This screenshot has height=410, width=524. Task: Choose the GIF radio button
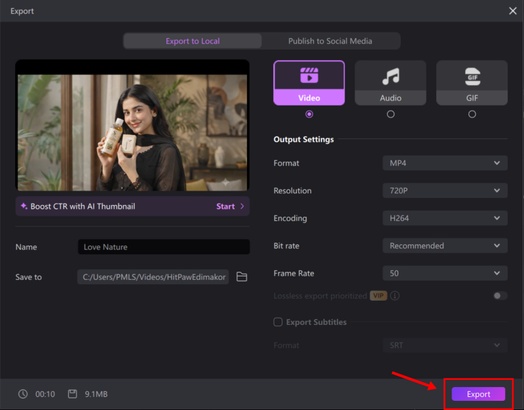point(472,114)
